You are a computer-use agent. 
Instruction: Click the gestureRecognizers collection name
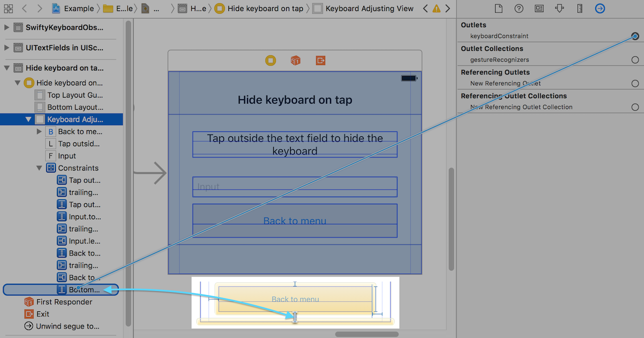tap(500, 60)
